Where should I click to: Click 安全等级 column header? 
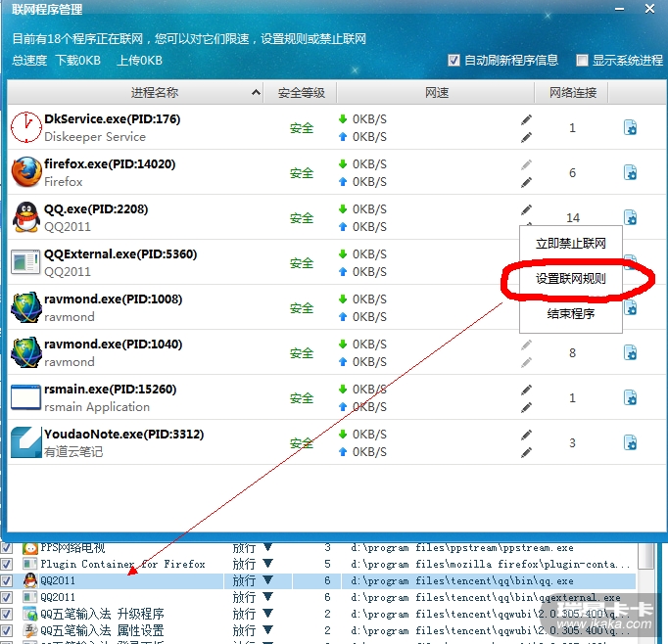[x=301, y=93]
